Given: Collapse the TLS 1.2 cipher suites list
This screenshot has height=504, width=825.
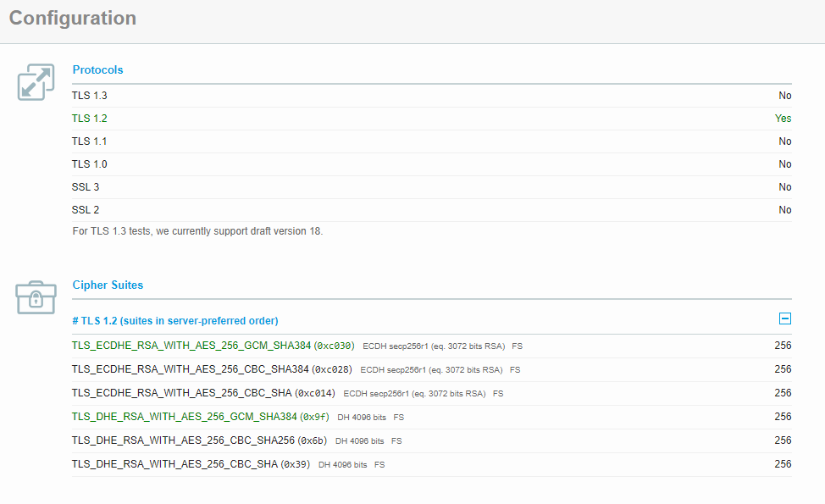Looking at the screenshot, I should (784, 319).
